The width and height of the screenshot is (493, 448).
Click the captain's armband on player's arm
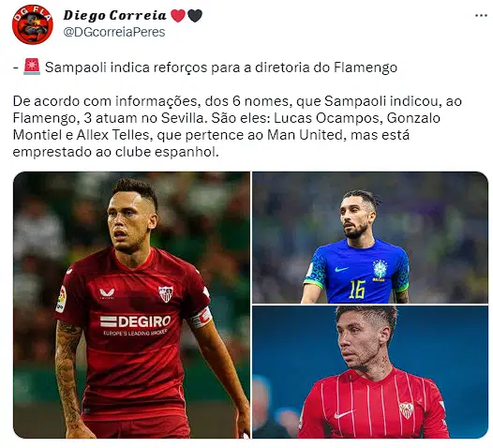coord(200,318)
